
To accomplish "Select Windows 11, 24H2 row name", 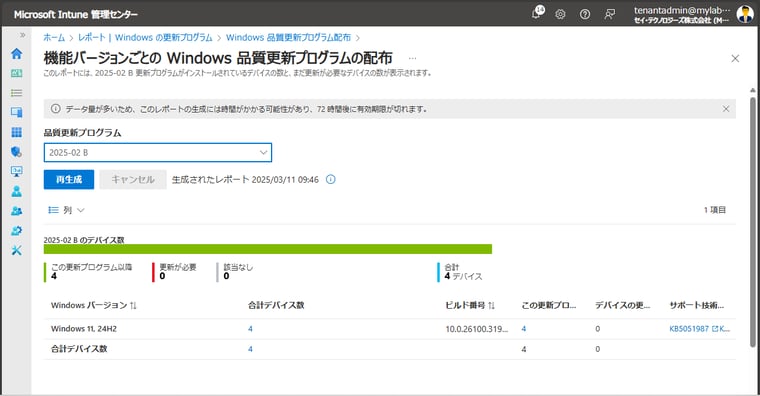I will [84, 329].
